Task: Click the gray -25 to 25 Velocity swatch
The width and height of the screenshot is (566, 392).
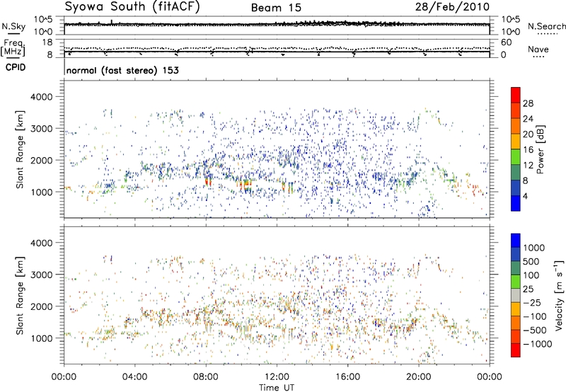Action: click(x=516, y=295)
